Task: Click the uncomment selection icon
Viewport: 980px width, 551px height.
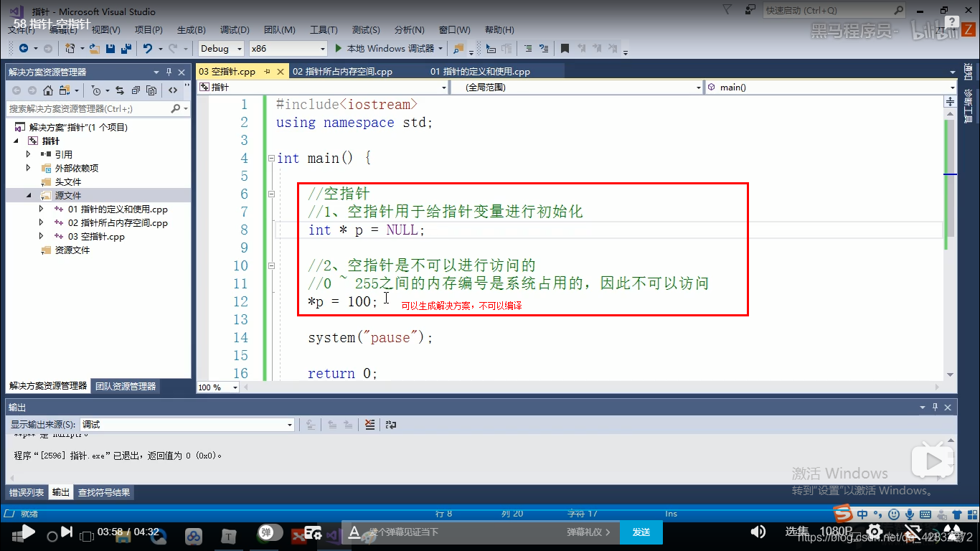Action: (x=543, y=48)
